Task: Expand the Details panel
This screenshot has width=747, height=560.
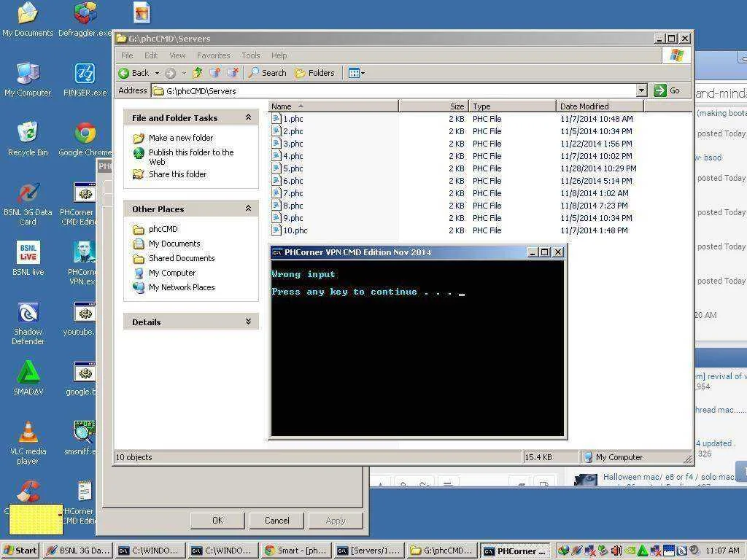Action: [x=248, y=322]
